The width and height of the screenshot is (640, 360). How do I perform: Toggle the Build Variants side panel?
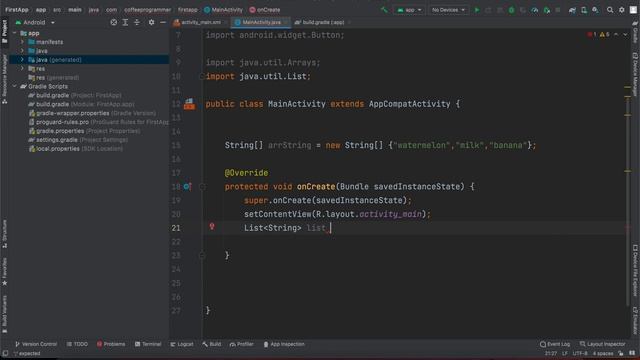[x=4, y=314]
